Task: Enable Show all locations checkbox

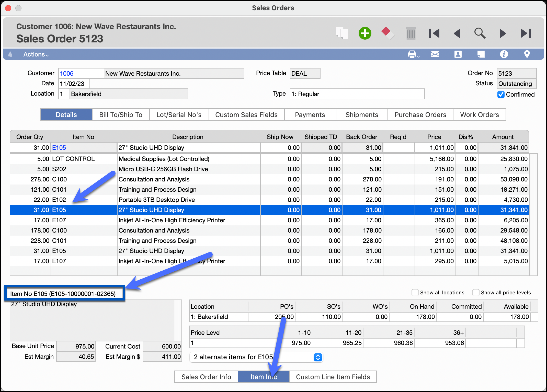Action: [415, 293]
